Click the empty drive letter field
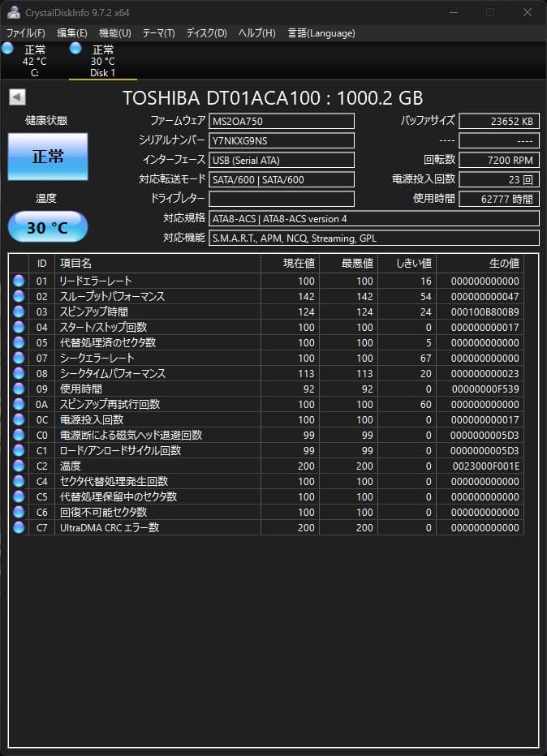Screen dimensions: 547x756 click(x=282, y=199)
